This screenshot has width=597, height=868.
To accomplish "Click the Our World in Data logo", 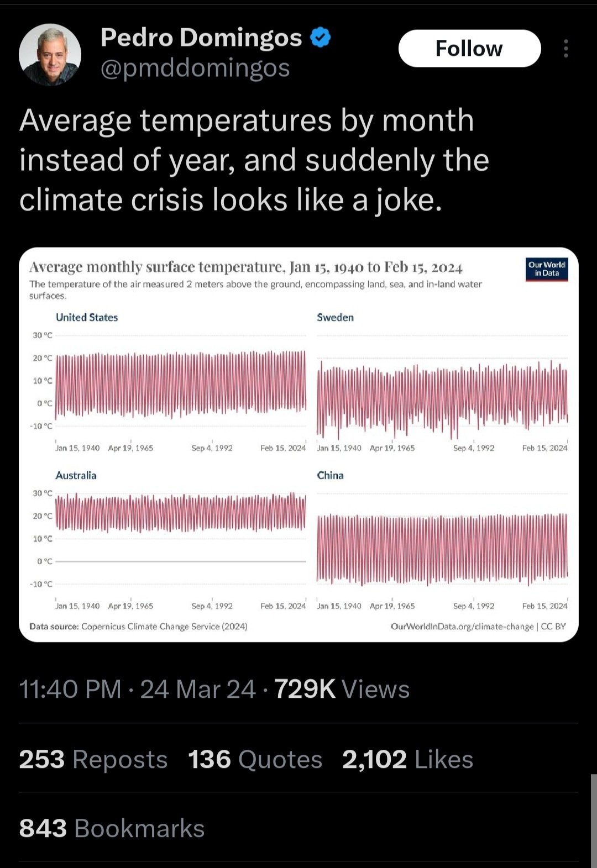I will pos(546,269).
